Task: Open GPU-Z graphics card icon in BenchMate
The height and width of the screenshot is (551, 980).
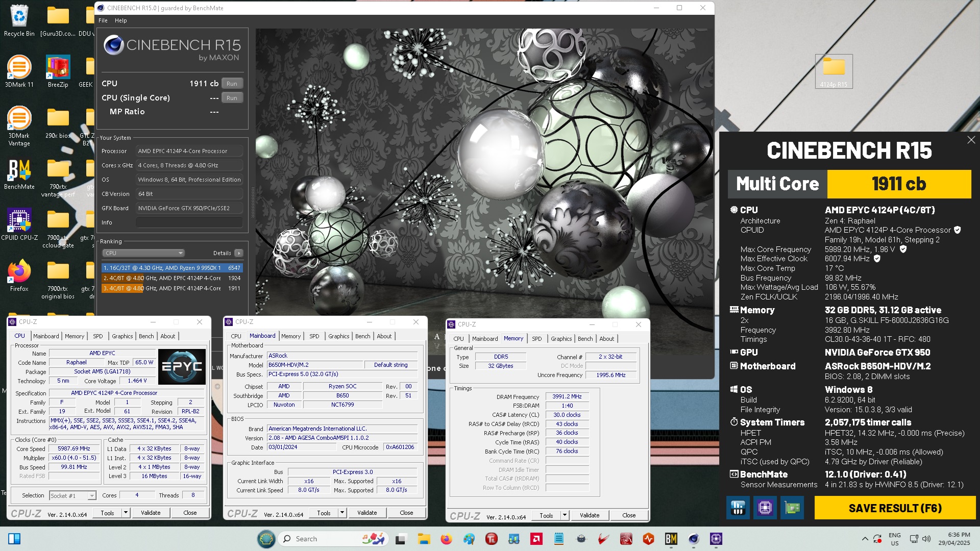Action: 792,508
